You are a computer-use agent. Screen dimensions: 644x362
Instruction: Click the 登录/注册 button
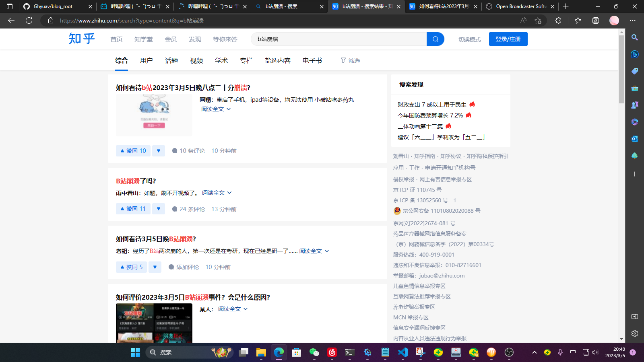click(508, 39)
